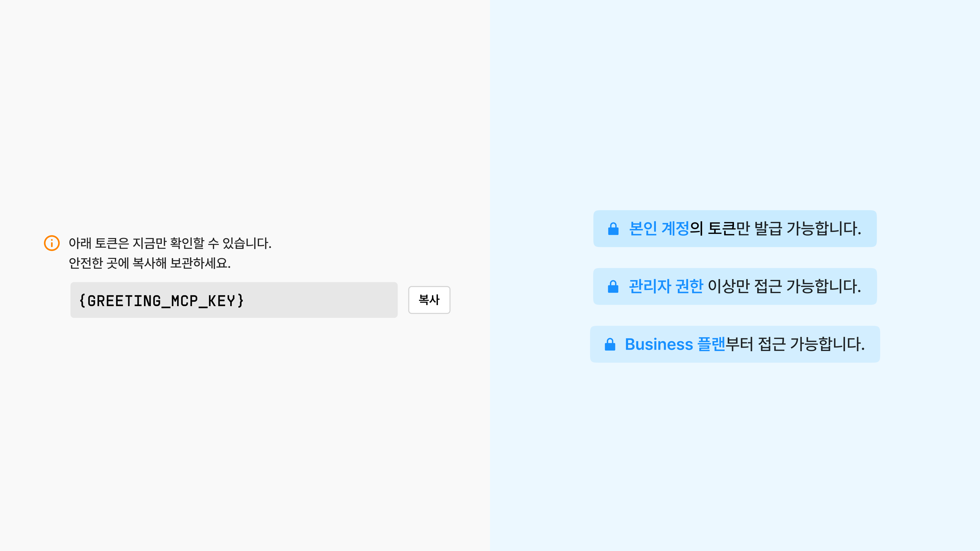Click 발급 가능합니다 in the first notice
This screenshot has width=980, height=551.
tap(808, 229)
